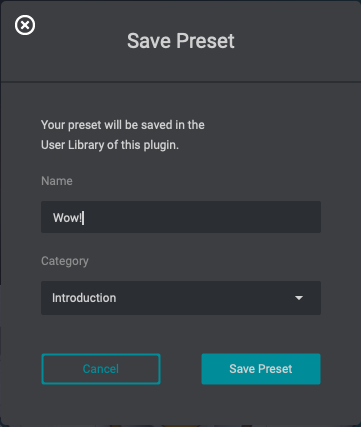Place the cursor after the text Wow!
Viewport: 361px width, 427px height.
pyautogui.click(x=83, y=218)
